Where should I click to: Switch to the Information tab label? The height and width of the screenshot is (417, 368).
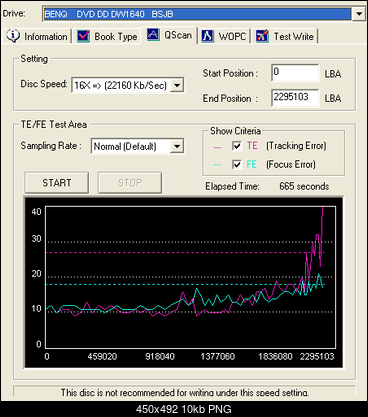(46, 36)
